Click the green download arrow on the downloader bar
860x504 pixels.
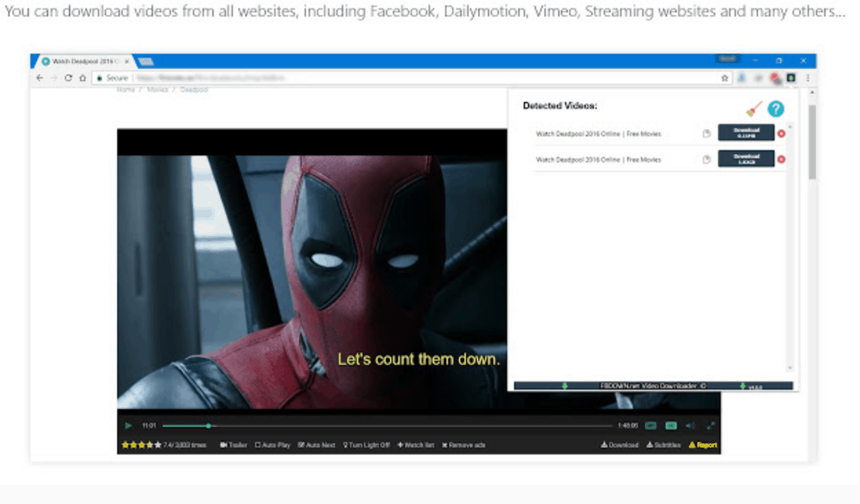(x=564, y=386)
